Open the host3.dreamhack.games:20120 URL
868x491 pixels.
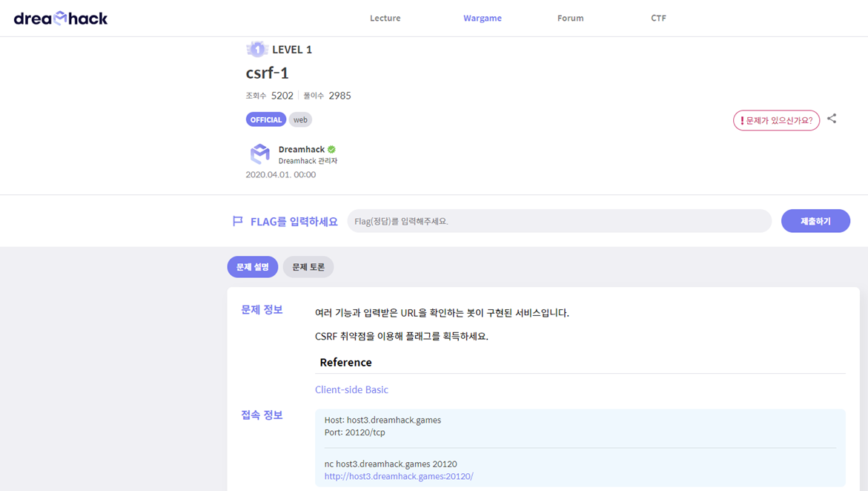click(399, 476)
